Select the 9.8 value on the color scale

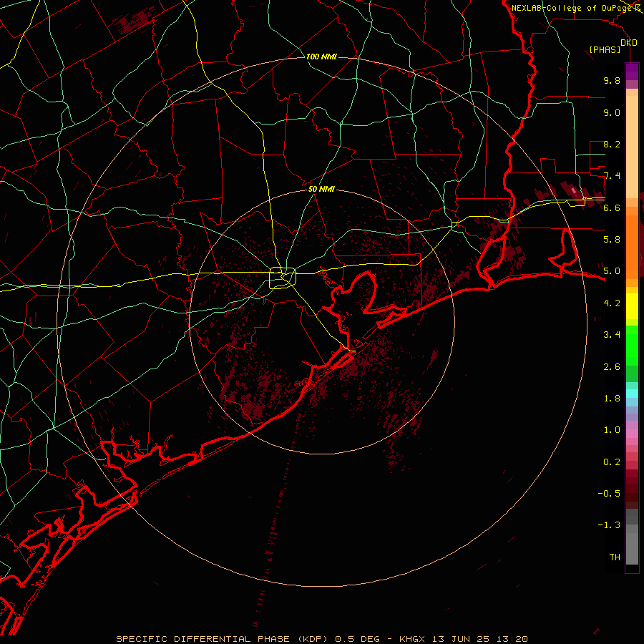tap(612, 80)
